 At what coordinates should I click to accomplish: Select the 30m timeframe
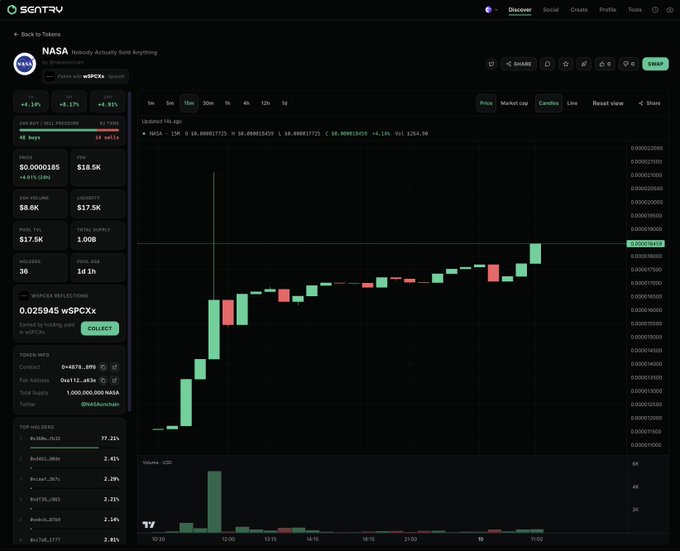[x=208, y=103]
